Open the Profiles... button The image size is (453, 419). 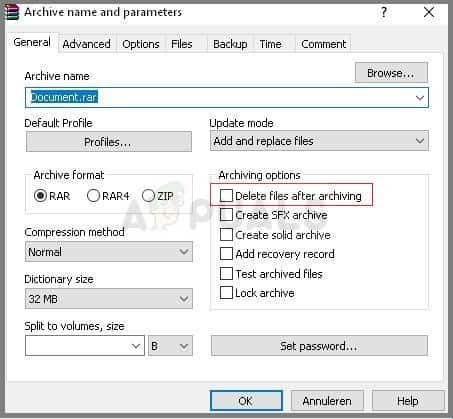(x=109, y=142)
